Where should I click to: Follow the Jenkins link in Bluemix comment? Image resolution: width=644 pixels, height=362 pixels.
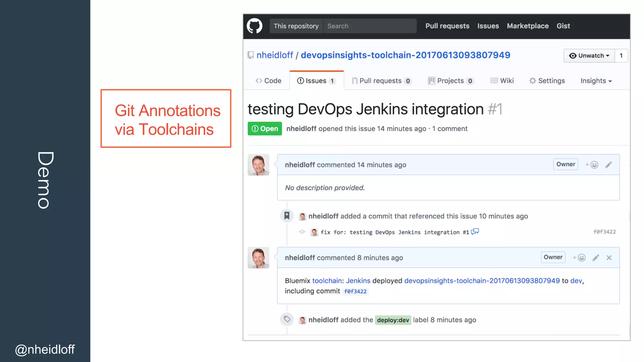pyautogui.click(x=358, y=281)
